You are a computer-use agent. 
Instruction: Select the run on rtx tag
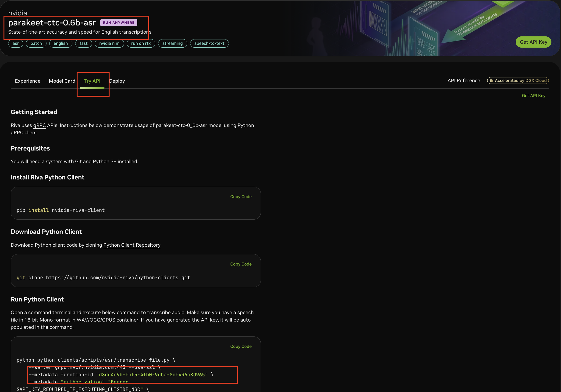(x=141, y=43)
